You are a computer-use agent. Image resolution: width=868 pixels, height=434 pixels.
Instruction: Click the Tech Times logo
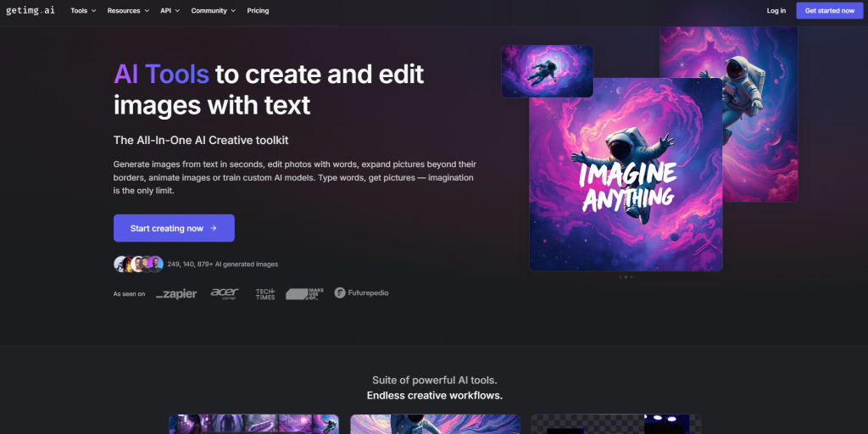(265, 293)
